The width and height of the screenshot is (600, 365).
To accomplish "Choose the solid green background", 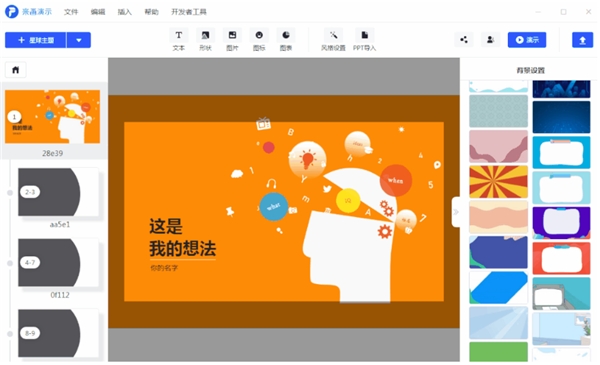I will point(498,352).
